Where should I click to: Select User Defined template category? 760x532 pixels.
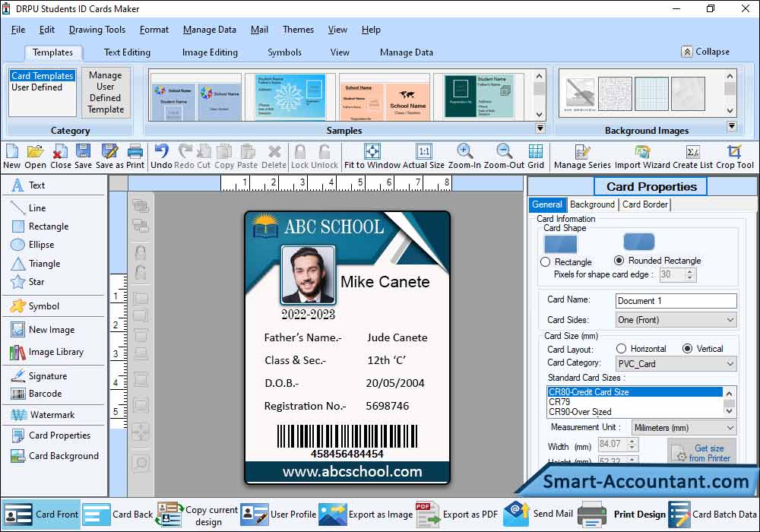pyautogui.click(x=36, y=87)
